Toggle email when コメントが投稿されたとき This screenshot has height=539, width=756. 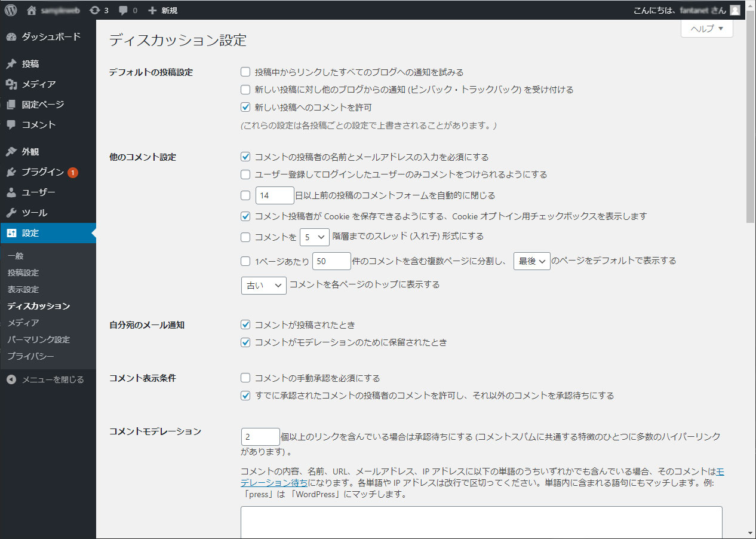245,325
